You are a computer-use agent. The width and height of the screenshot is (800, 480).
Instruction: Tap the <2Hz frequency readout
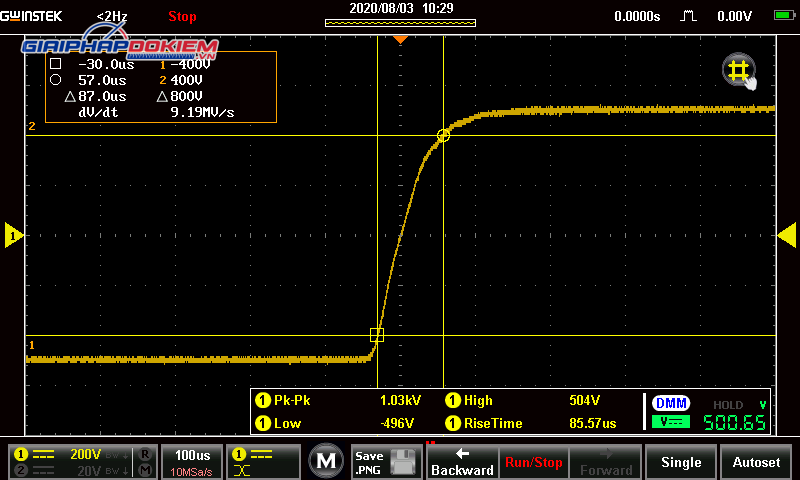112,16
